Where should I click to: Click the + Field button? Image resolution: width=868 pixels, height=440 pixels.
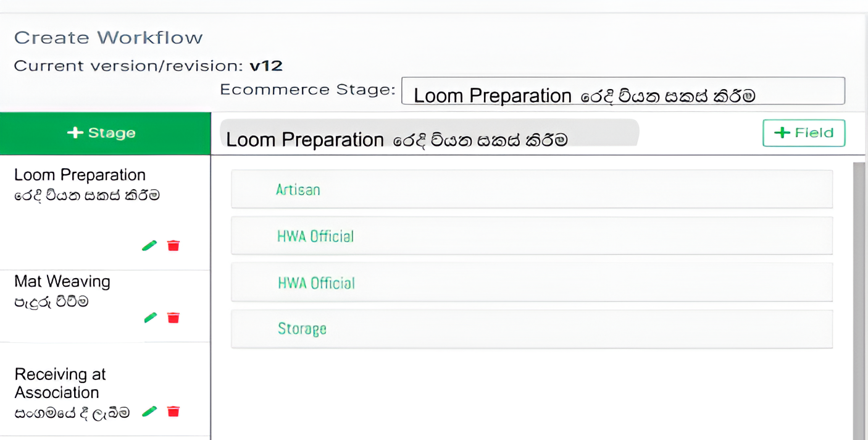click(803, 133)
